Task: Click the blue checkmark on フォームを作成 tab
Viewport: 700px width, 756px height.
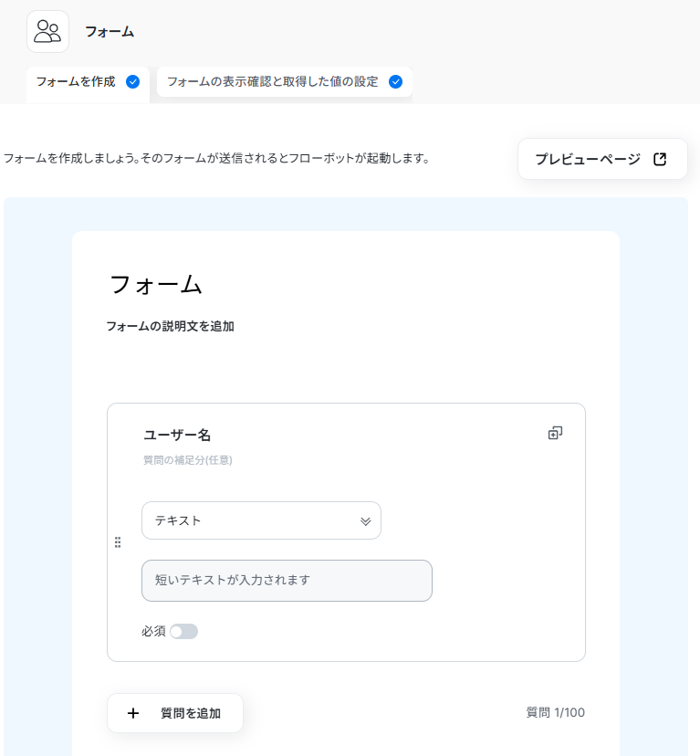Action: 132,82
